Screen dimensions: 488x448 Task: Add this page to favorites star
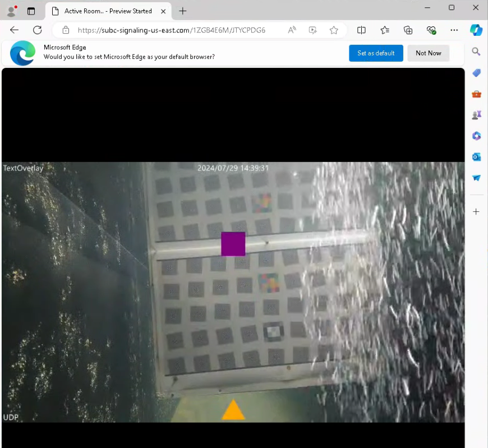[x=334, y=30]
